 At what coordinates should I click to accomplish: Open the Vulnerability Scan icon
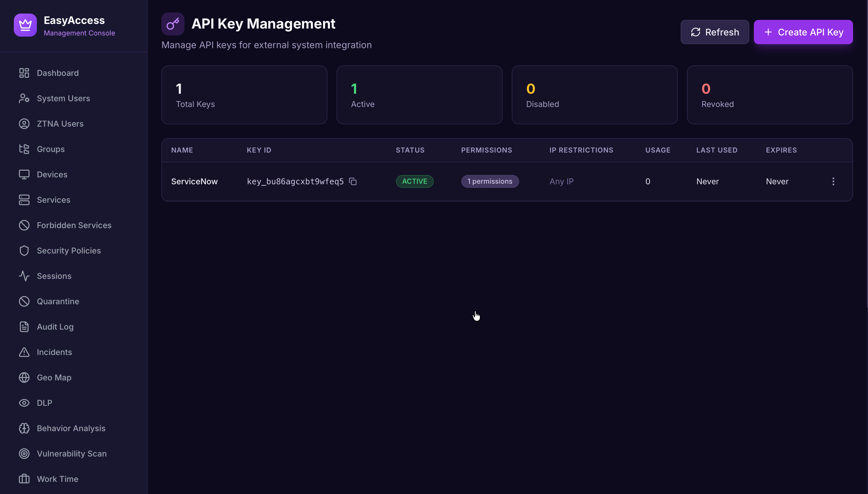[x=24, y=453]
